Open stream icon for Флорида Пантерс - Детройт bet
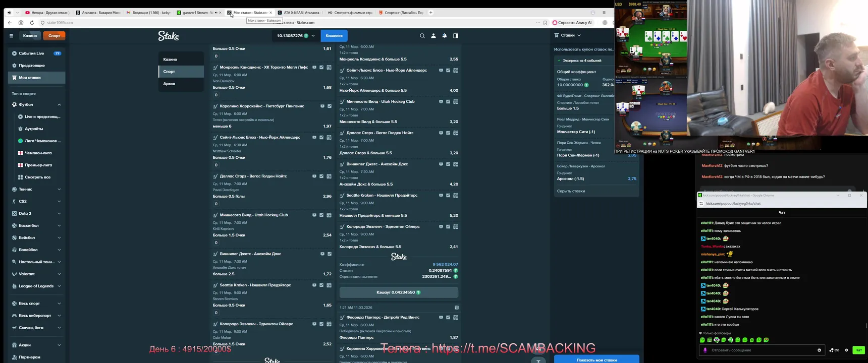 [441, 317]
